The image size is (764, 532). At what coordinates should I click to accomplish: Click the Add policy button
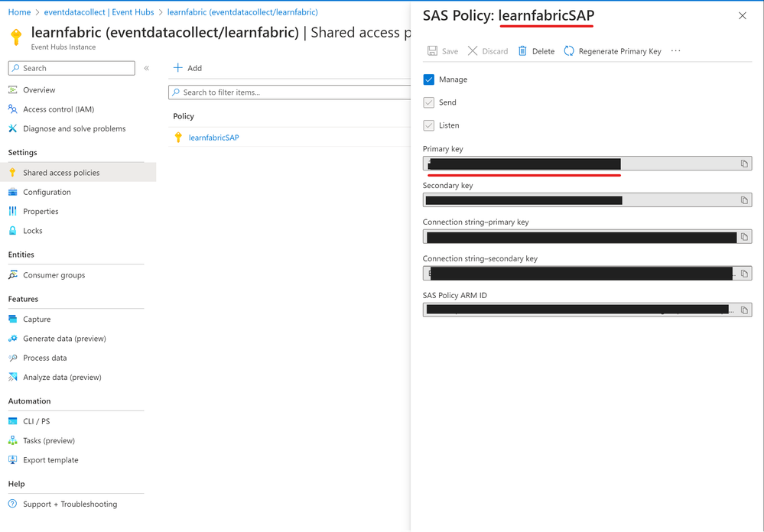click(187, 68)
